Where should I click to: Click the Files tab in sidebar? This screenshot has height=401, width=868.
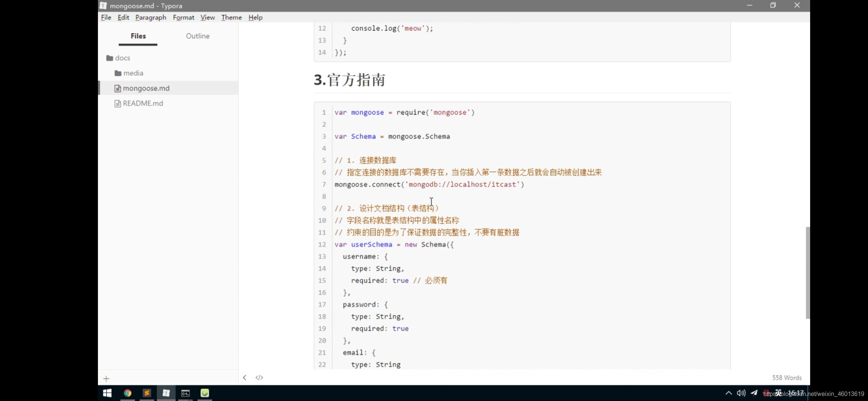[138, 35]
